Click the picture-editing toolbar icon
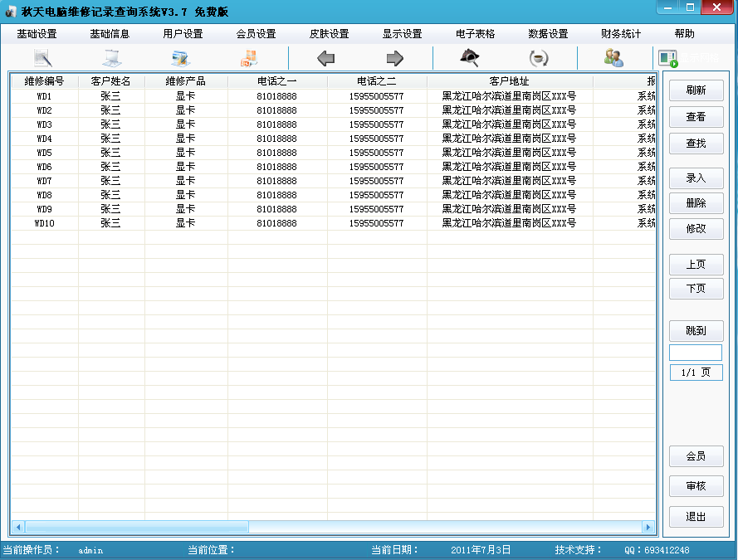Image resolution: width=738 pixels, height=560 pixels. coord(181,58)
